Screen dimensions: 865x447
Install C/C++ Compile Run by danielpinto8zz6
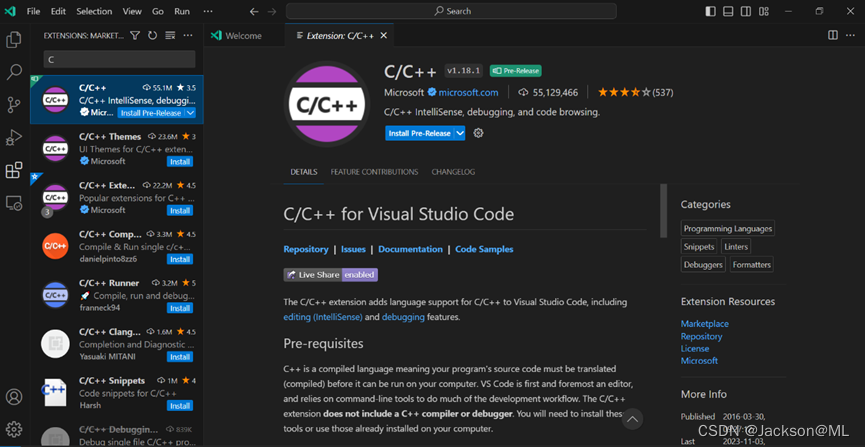(x=180, y=259)
